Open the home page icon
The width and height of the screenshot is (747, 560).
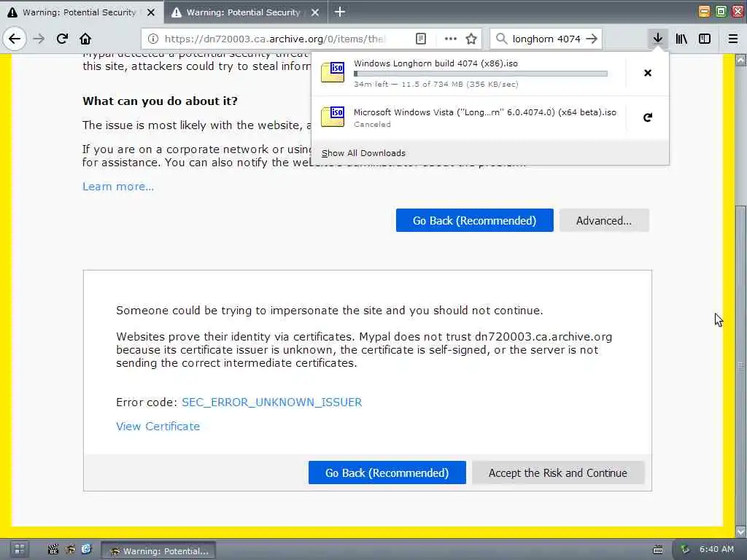(x=85, y=39)
